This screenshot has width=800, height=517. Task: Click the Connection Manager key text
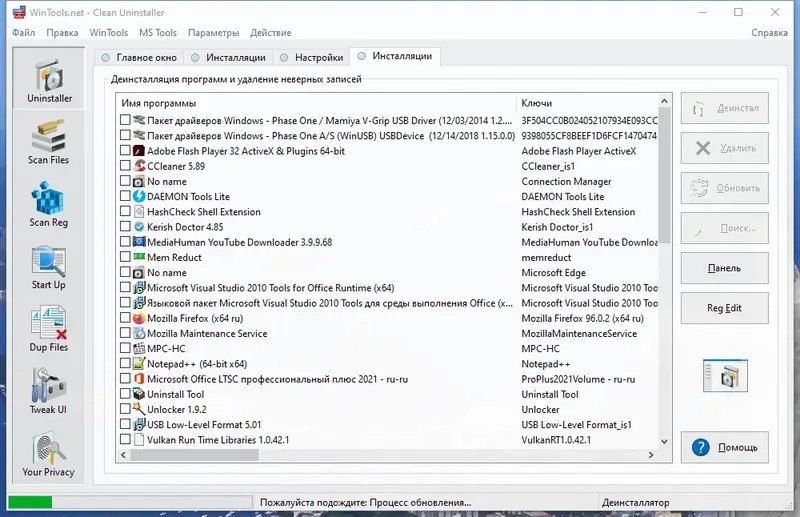[566, 181]
